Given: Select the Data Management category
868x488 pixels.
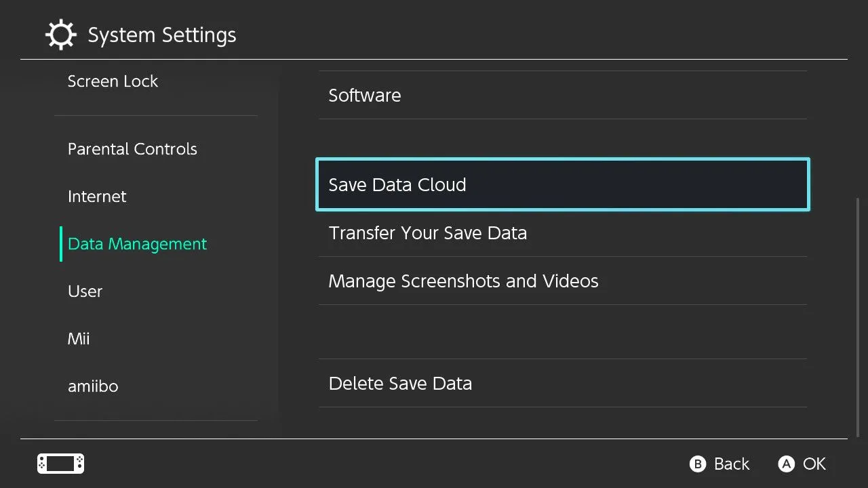Looking at the screenshot, I should point(137,244).
